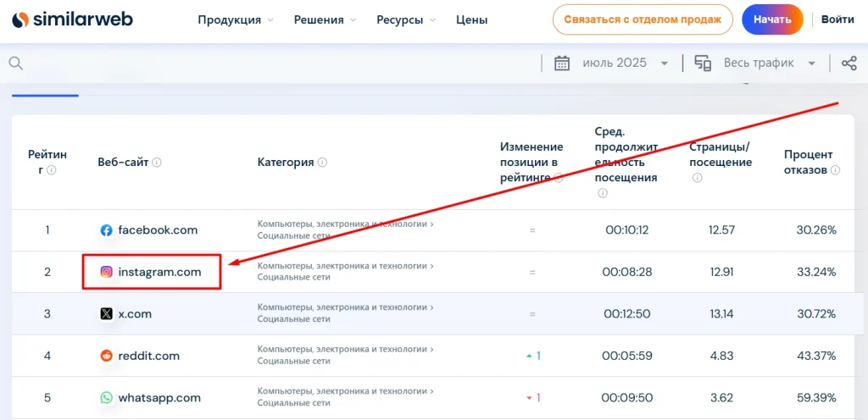Click pages per visit value 12.57
Viewport: 868px width, 420px height.
tap(721, 230)
